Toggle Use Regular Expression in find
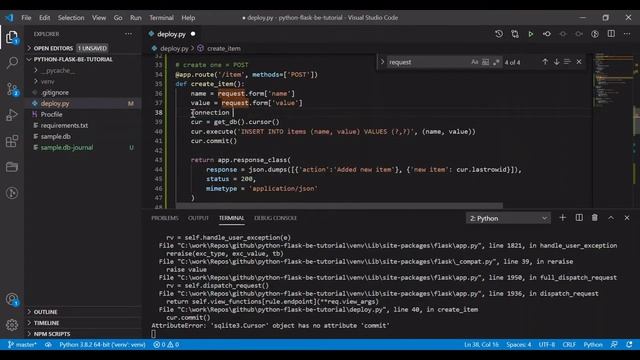The width and height of the screenshot is (640, 360). point(496,62)
